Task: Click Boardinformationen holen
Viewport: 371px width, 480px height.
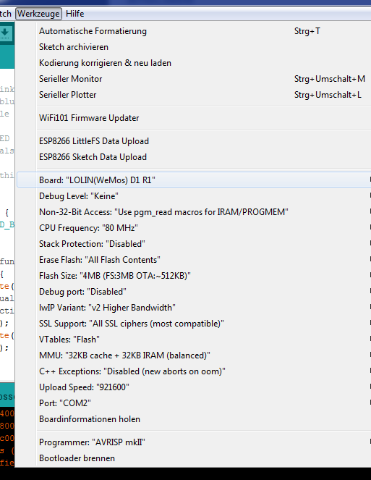Action: pos(193,419)
